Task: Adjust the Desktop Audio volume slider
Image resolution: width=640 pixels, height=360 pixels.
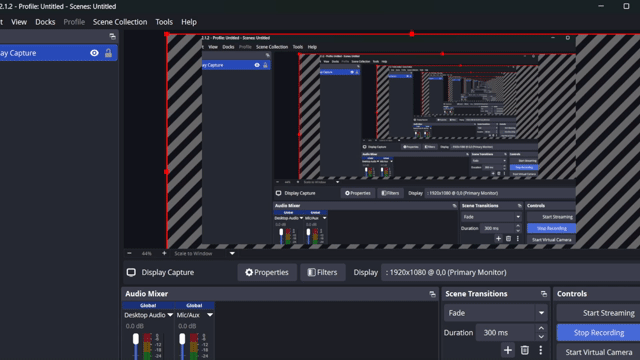Action: 136,339
